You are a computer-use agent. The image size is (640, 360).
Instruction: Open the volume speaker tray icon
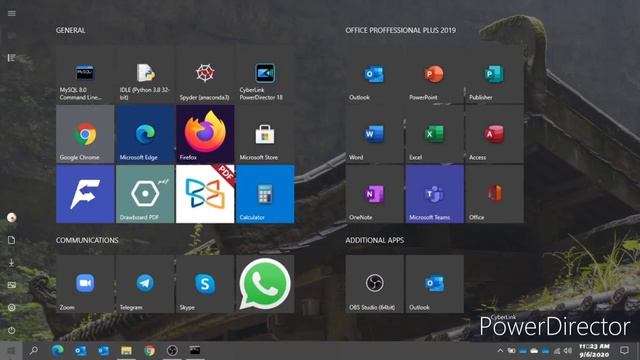coord(568,351)
